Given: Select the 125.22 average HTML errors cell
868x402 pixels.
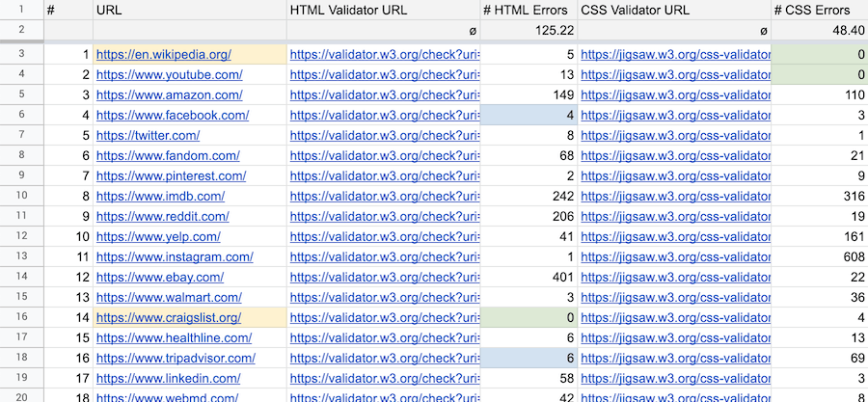Looking at the screenshot, I should pyautogui.click(x=529, y=31).
